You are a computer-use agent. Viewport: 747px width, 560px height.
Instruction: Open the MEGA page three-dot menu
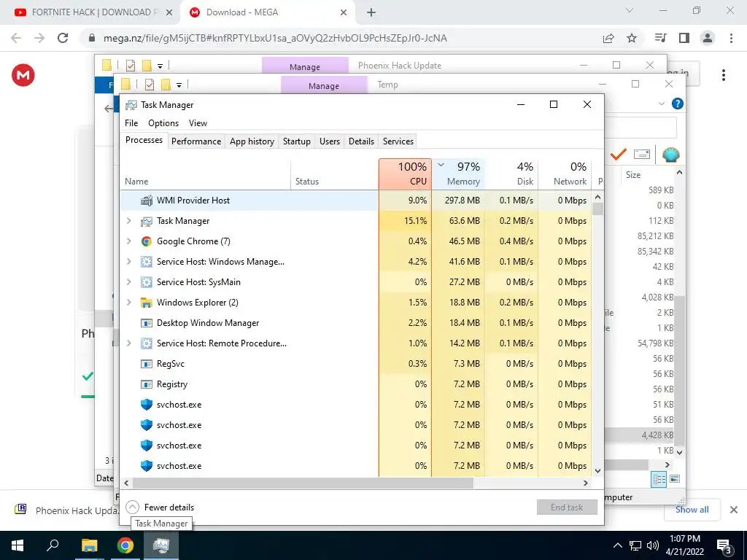724,75
